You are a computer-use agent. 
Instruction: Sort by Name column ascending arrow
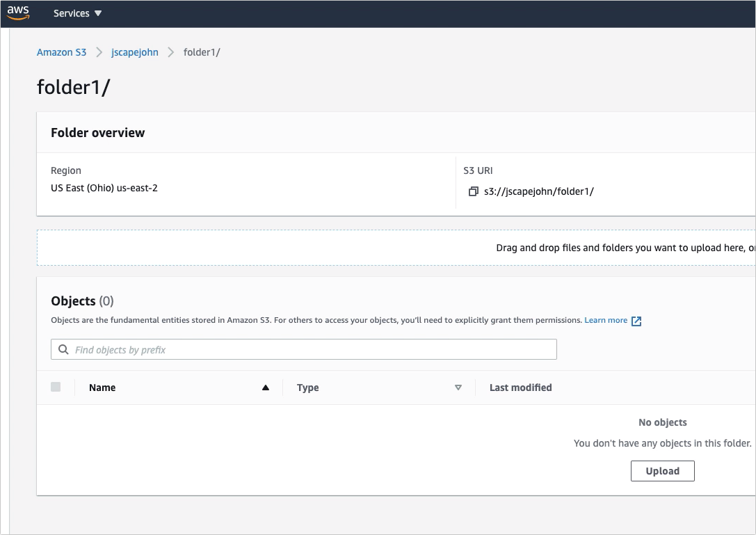click(x=265, y=388)
